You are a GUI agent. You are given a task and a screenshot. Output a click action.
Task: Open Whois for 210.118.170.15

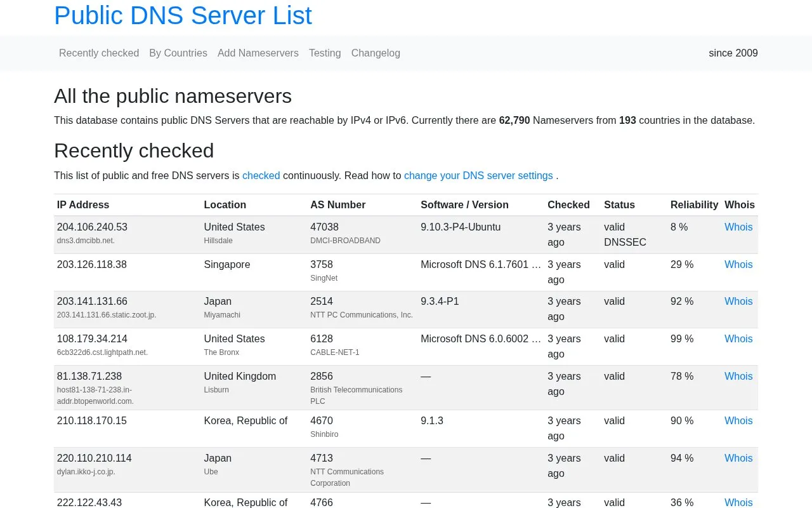pos(738,421)
